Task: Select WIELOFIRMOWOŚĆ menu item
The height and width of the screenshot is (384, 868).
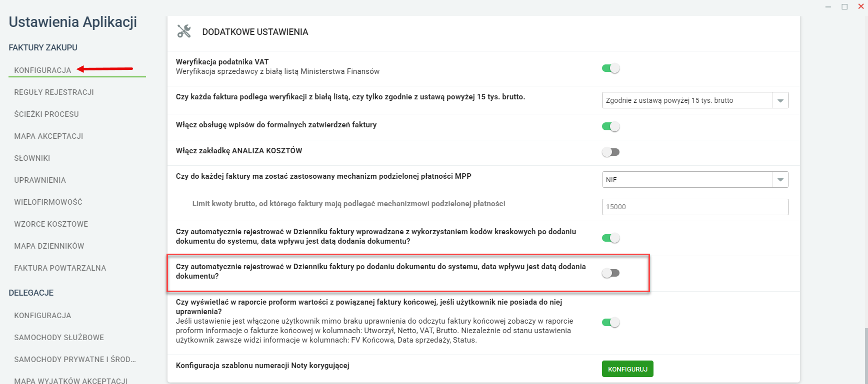Action: coord(48,202)
